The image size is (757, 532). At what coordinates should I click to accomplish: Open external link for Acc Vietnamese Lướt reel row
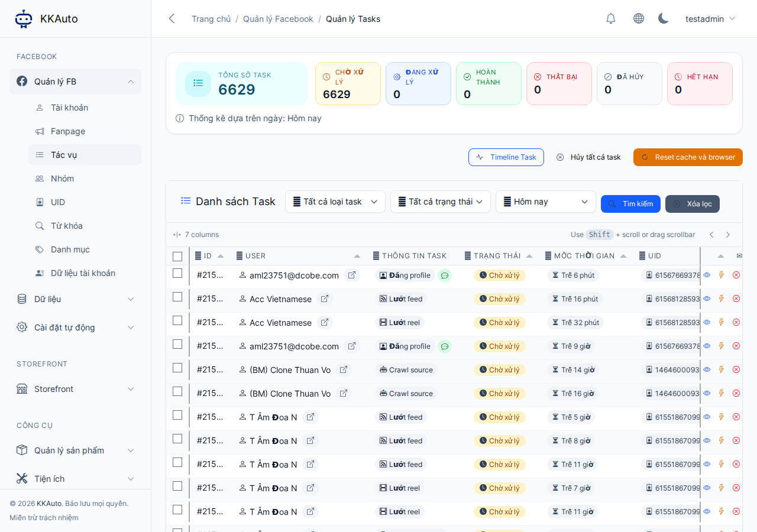pos(325,323)
